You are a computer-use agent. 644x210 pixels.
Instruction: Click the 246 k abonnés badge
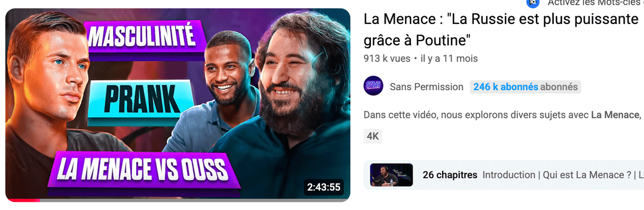526,87
